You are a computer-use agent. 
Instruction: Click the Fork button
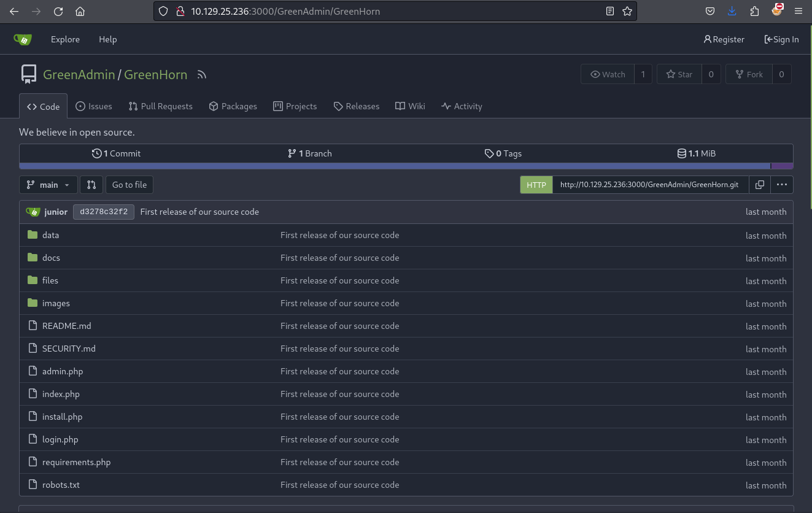749,74
